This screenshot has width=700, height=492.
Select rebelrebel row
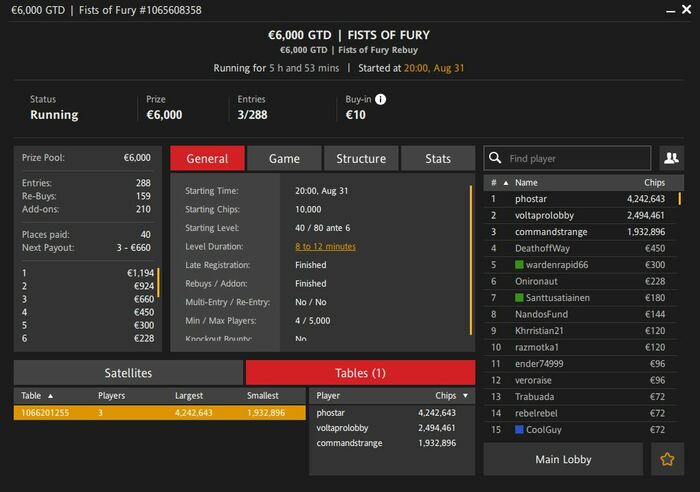click(x=580, y=413)
